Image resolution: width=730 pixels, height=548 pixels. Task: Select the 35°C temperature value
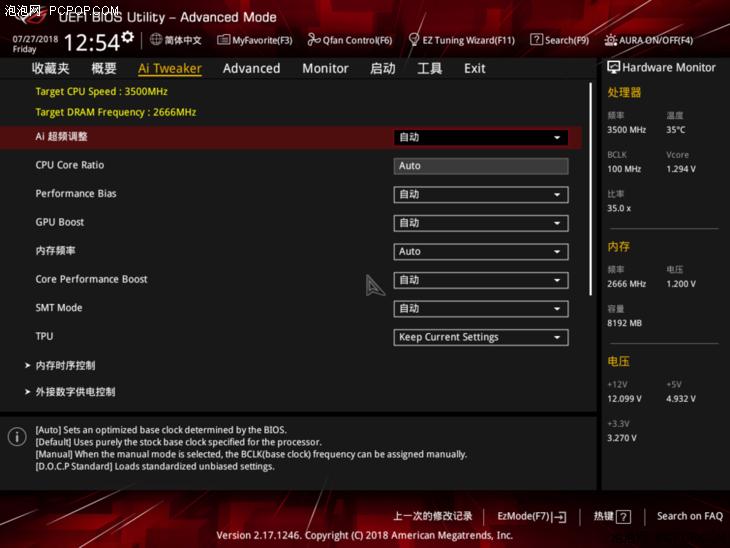(x=676, y=129)
